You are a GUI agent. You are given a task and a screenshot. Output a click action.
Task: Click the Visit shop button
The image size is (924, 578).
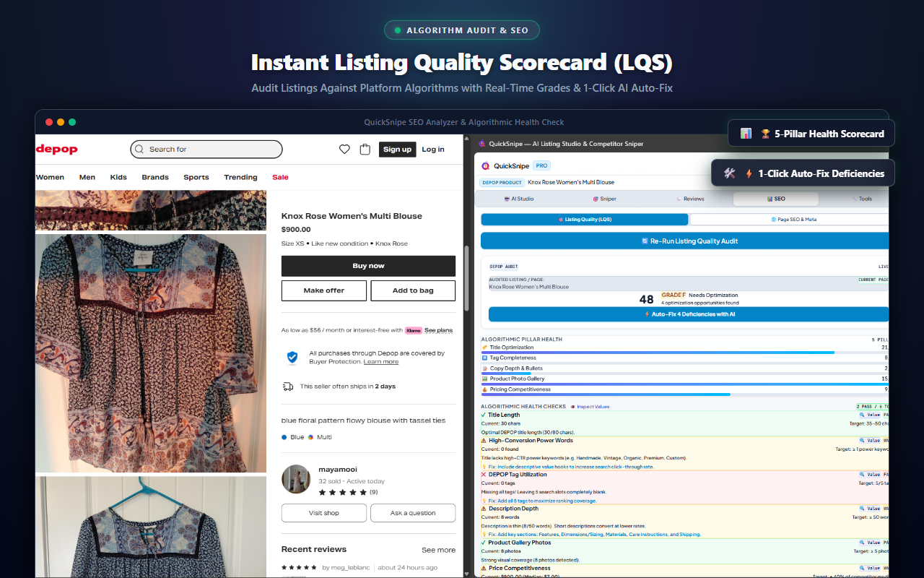pos(324,513)
